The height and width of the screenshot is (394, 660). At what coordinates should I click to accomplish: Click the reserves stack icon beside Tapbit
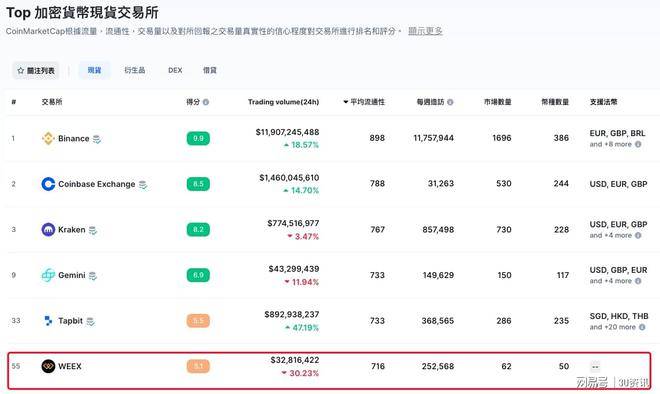point(90,321)
